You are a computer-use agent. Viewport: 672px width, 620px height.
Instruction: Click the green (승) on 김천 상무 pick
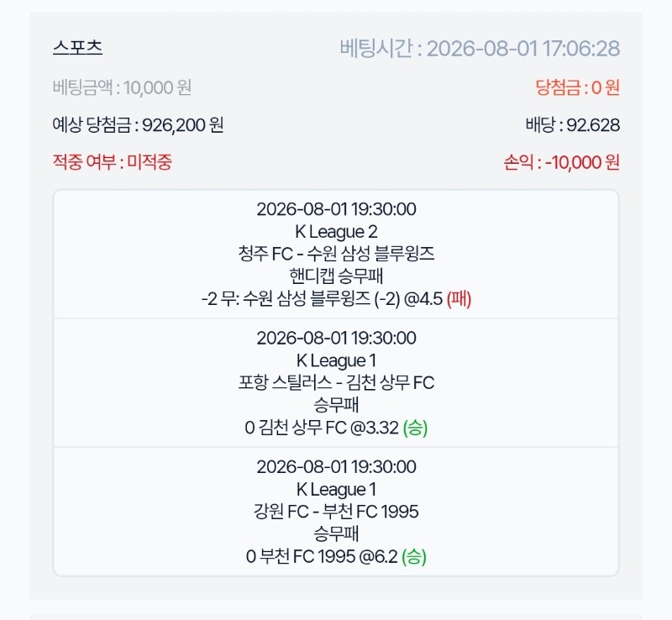pos(415,428)
